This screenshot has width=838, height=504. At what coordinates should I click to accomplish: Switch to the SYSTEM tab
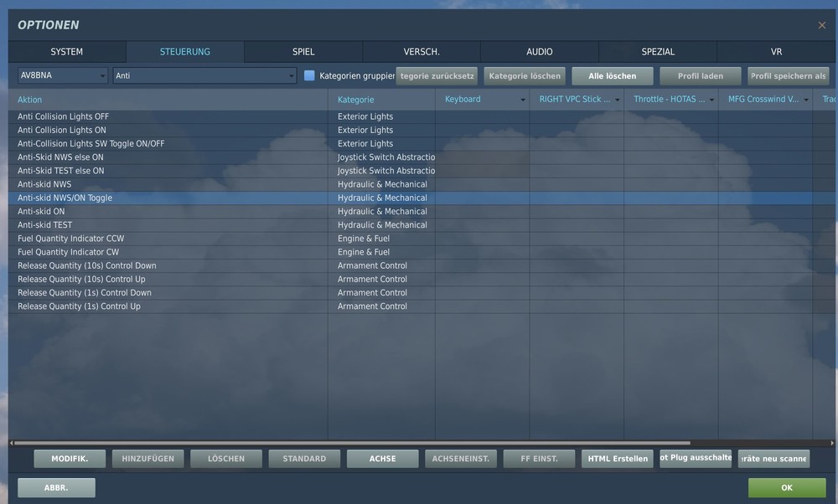67,52
